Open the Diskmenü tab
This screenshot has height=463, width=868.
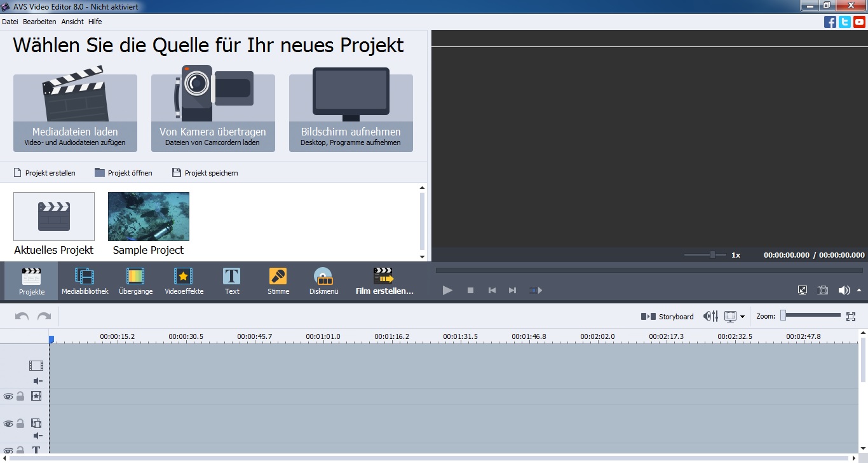click(x=324, y=281)
